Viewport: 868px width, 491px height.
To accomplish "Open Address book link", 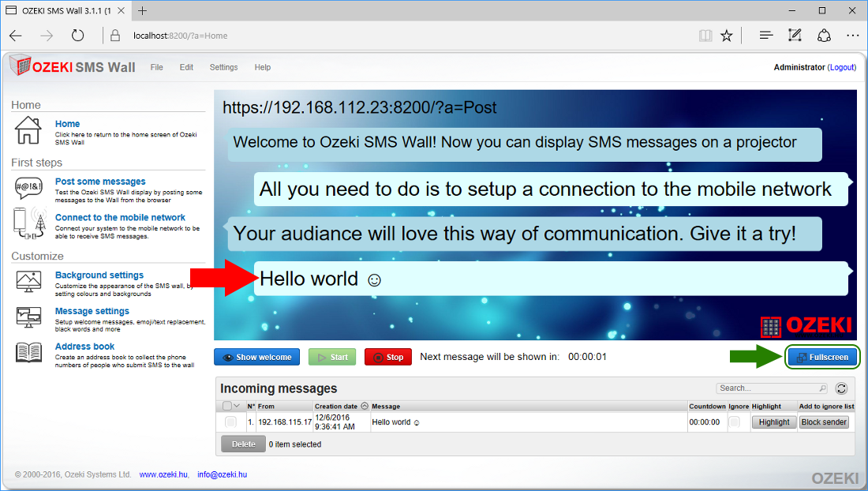I will pyautogui.click(x=84, y=347).
